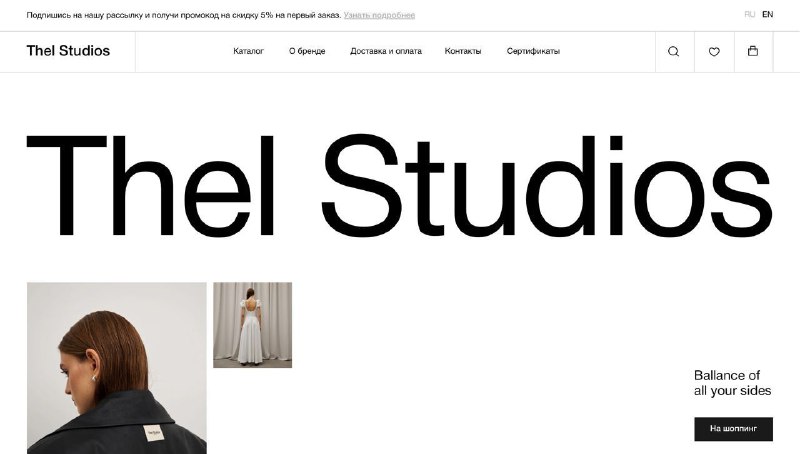Click the empty cell right of the bag icon
The width and height of the screenshot is (800, 454).
[786, 52]
